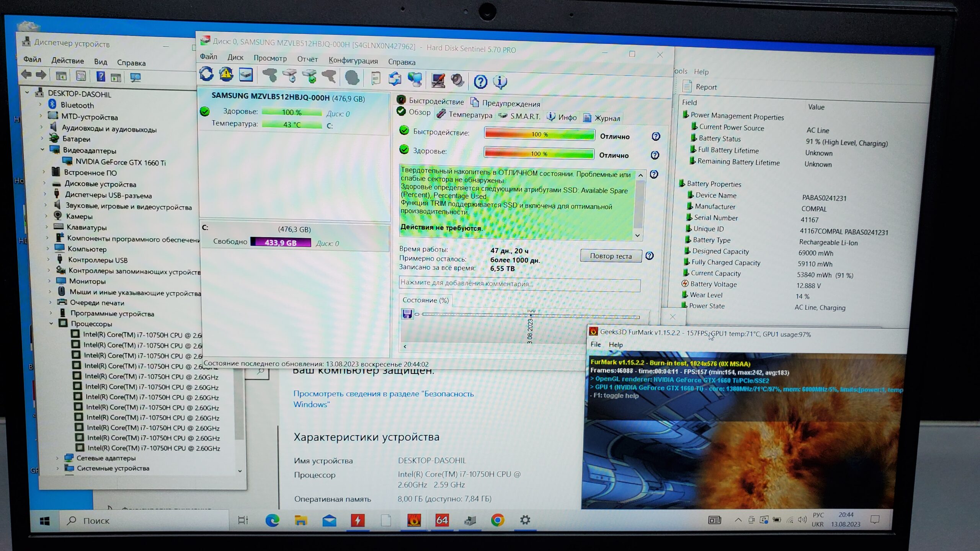Open the Конфигурация menu in Hard Disk Sentinel
Viewport: 980px width, 551px height.
[x=353, y=61]
